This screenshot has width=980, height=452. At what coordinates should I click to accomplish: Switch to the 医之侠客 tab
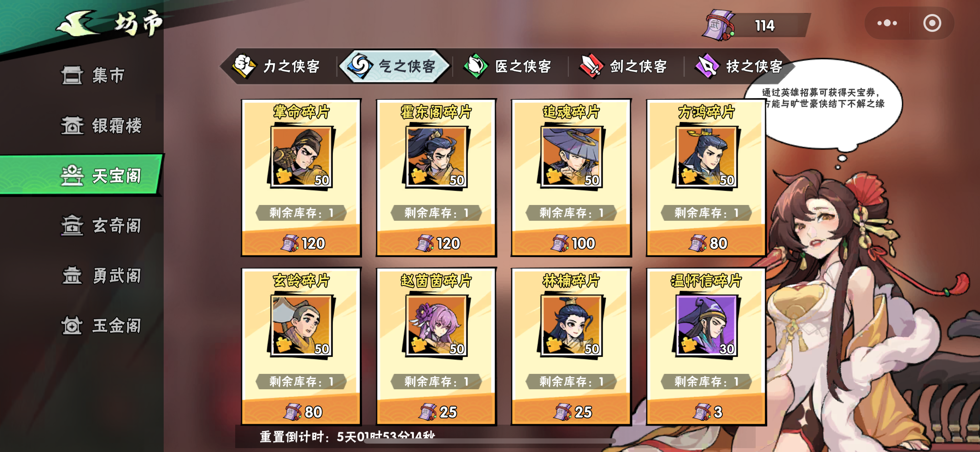509,66
